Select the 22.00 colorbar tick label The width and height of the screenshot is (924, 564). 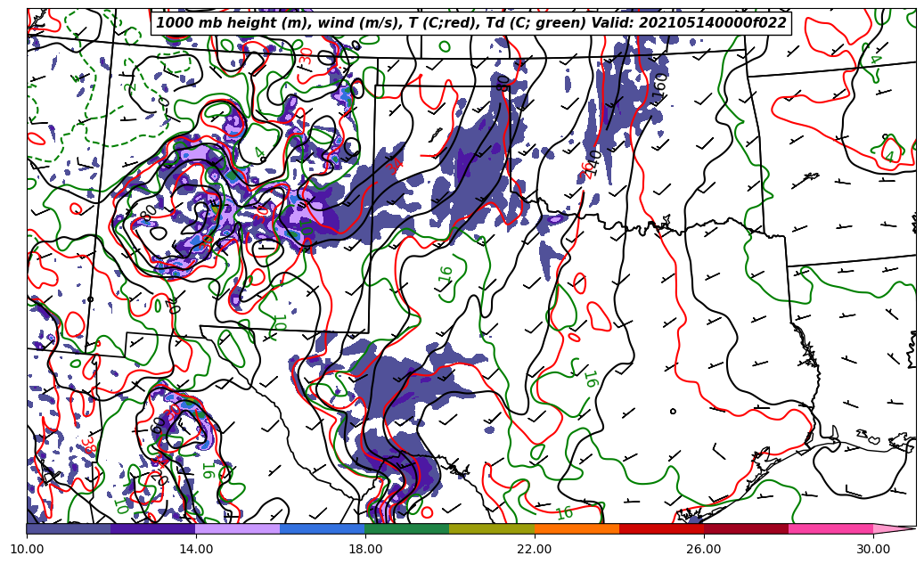click(535, 549)
